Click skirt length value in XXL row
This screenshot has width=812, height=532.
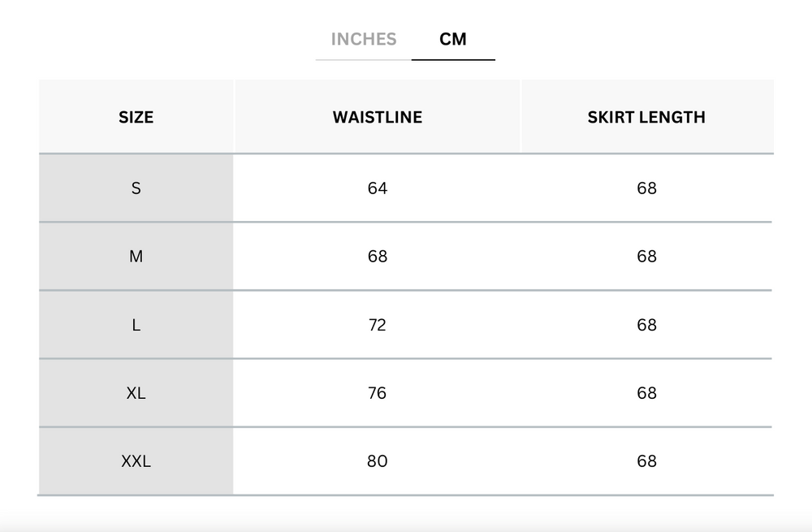647,461
